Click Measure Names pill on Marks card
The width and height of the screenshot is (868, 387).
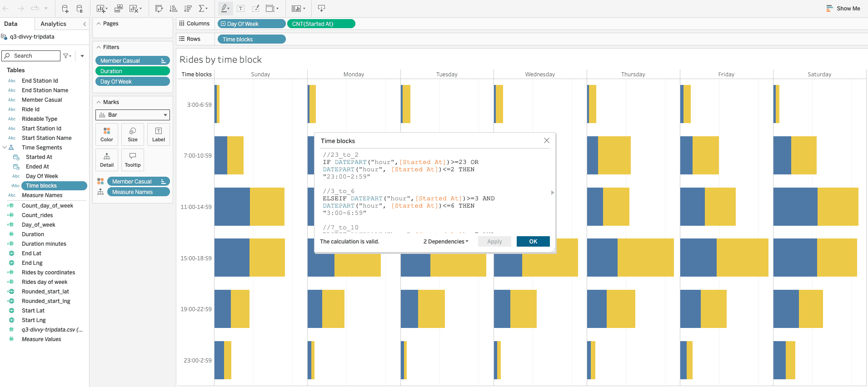tap(139, 192)
